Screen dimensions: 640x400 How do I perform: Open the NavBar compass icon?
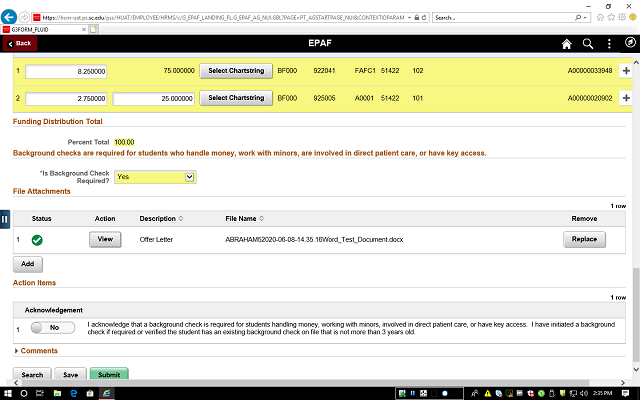pyautogui.click(x=630, y=42)
